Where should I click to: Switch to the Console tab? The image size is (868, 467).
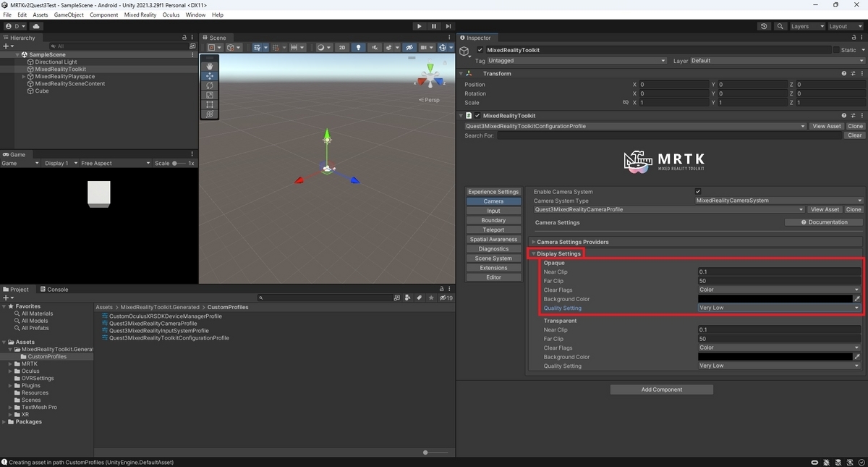[54, 289]
